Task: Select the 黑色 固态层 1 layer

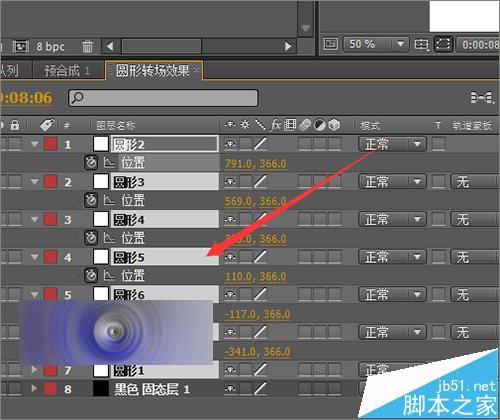Action: tap(152, 389)
